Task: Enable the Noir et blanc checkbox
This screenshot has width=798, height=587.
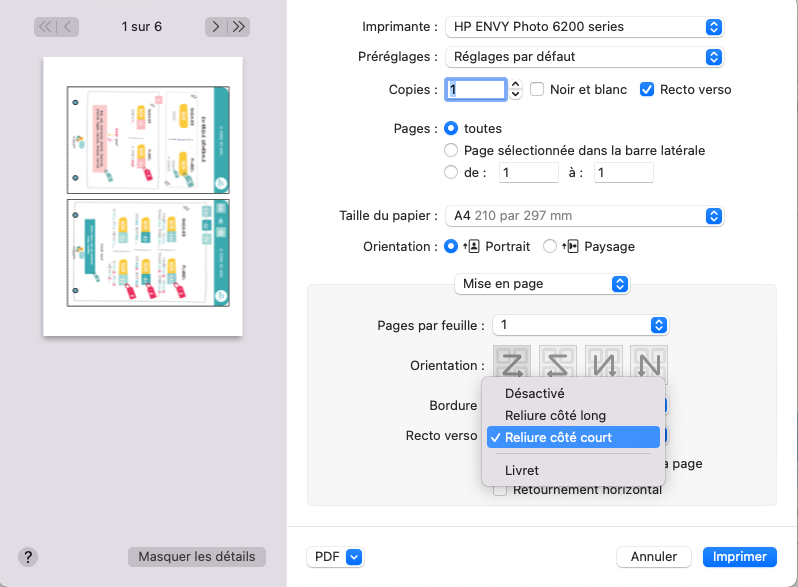Action: click(x=537, y=89)
